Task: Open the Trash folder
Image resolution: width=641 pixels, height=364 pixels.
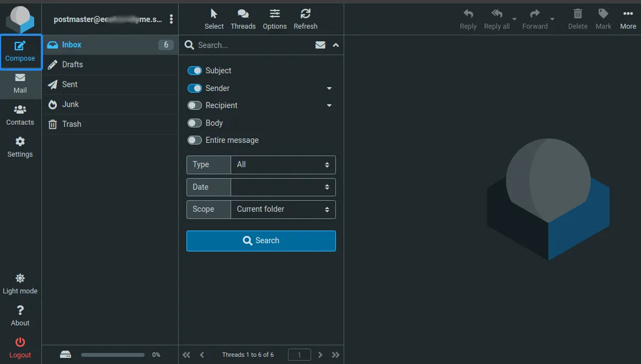Action: click(x=110, y=124)
